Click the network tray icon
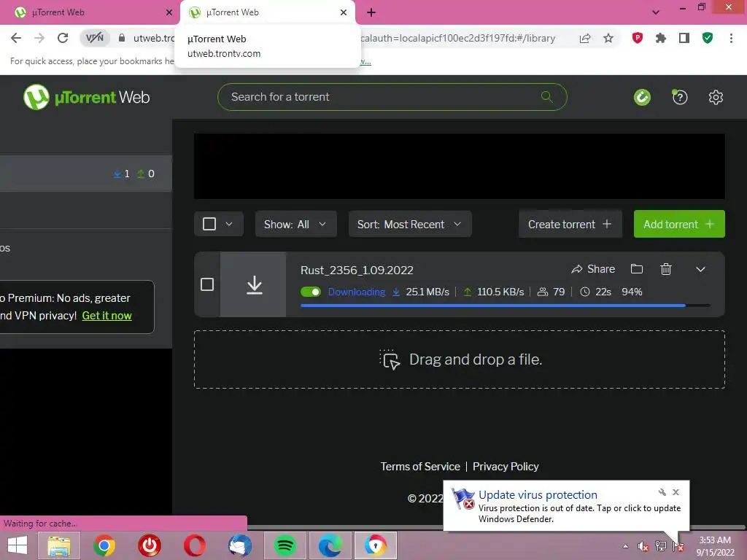747x560 pixels. click(660, 546)
